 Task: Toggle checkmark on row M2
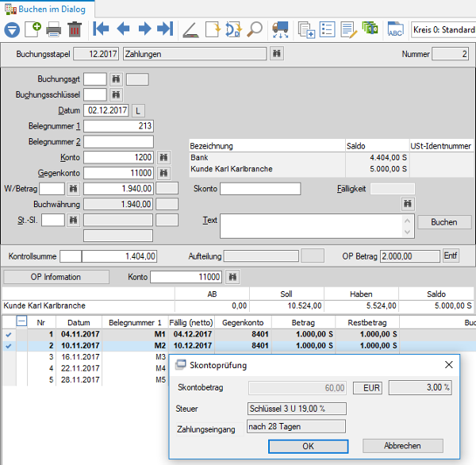pyautogui.click(x=9, y=346)
